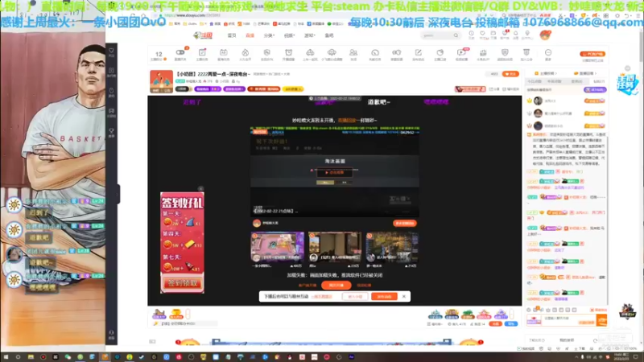
Task: Open the three-dot more icon in toolbar
Action: click(548, 54)
